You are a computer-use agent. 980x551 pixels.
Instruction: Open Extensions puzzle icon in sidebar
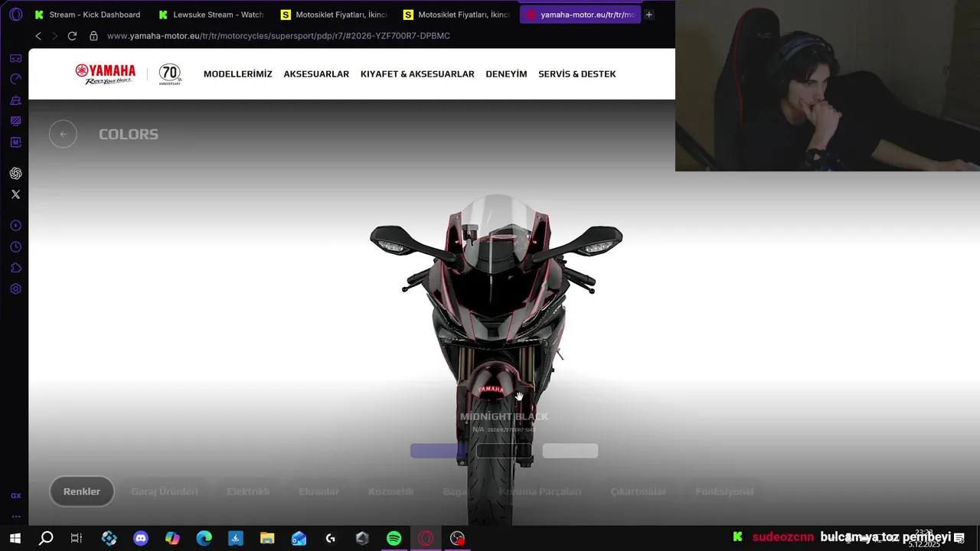[x=15, y=268]
